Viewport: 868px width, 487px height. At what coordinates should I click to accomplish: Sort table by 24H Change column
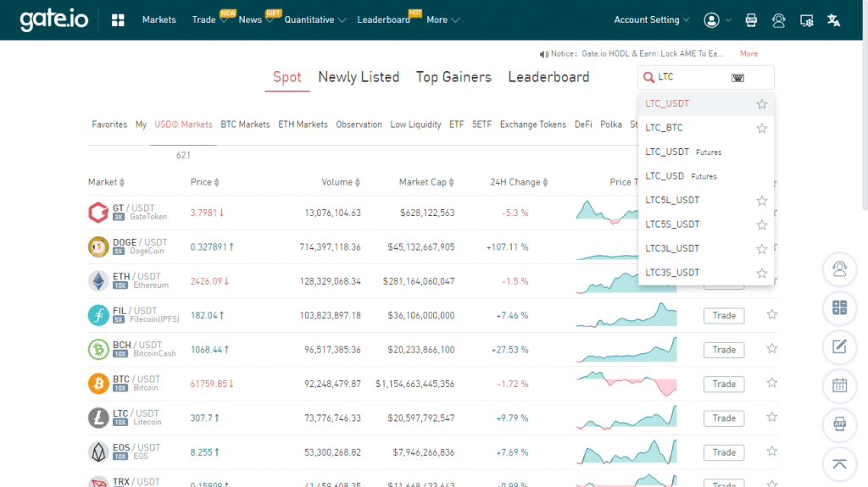[x=520, y=182]
